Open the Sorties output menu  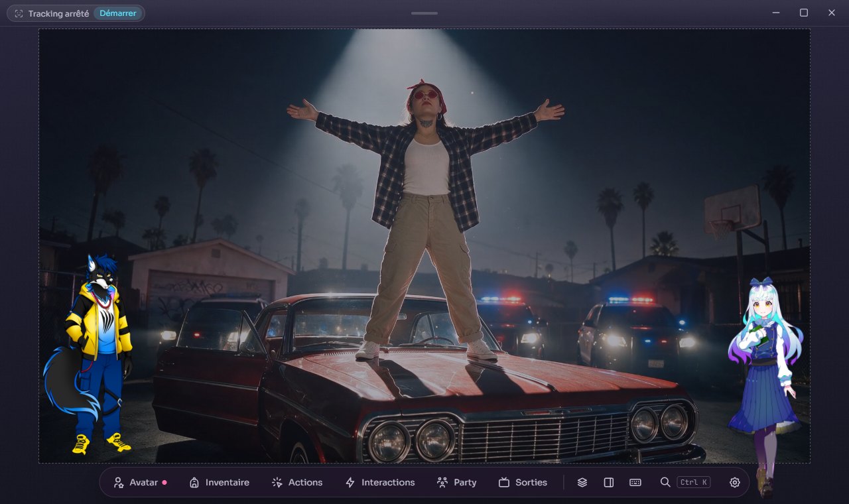(x=523, y=482)
